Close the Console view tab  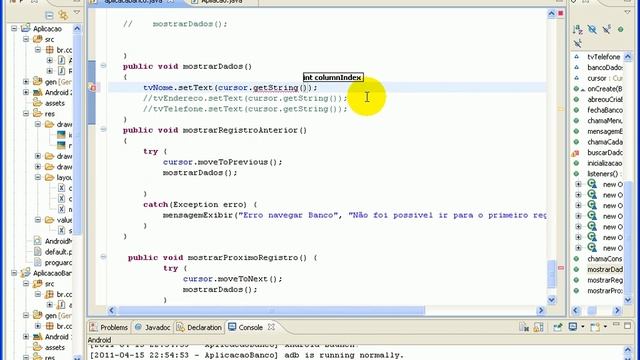point(271,327)
